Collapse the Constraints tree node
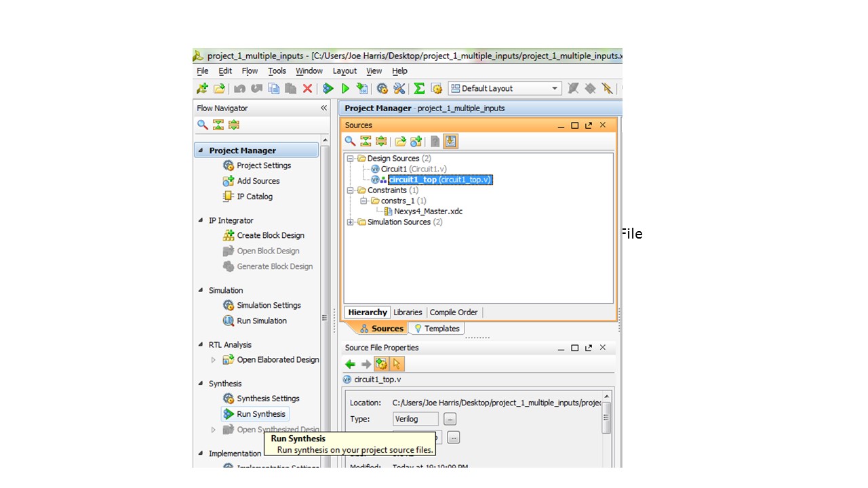Screen dimensions: 868x488 351,190
